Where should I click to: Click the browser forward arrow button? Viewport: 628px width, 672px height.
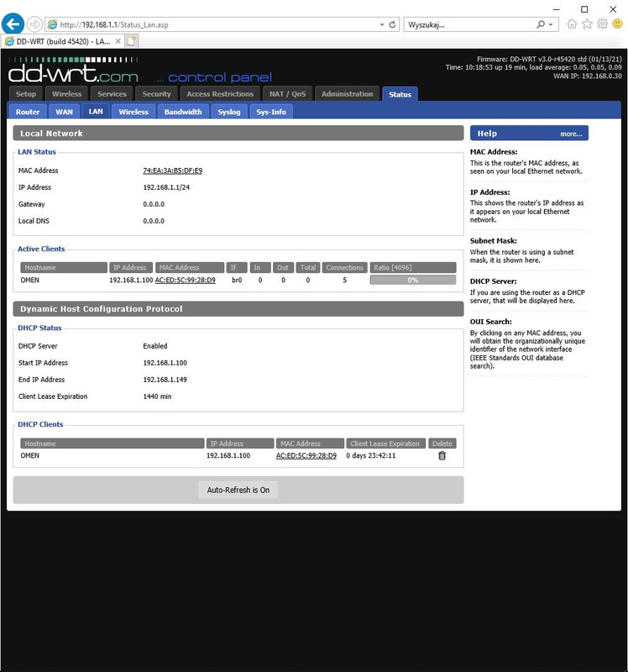tap(34, 24)
